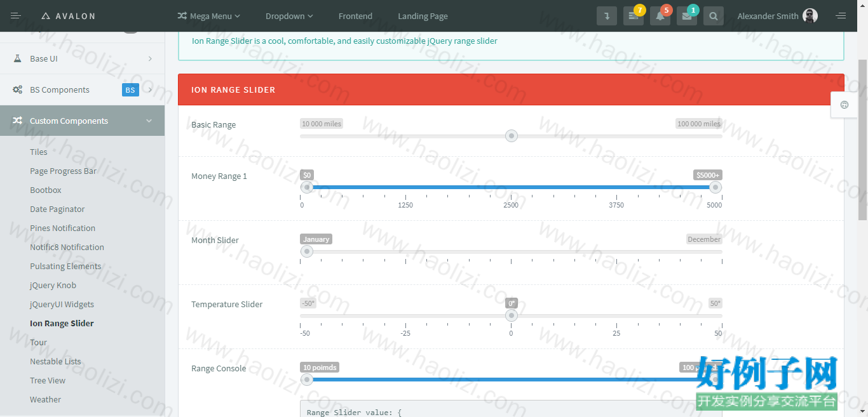Click the '10 000 miles' min label
The width and height of the screenshot is (868, 417).
[322, 124]
